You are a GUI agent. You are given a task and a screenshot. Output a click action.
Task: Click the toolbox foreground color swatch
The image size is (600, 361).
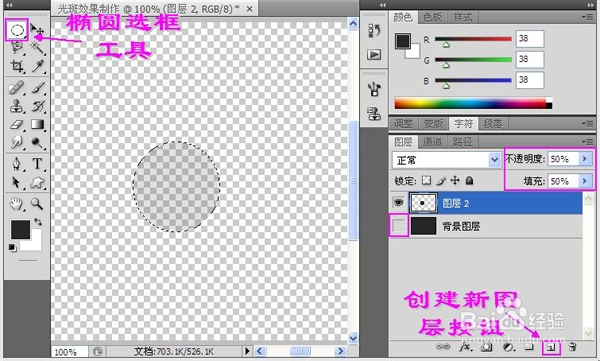coord(20,229)
